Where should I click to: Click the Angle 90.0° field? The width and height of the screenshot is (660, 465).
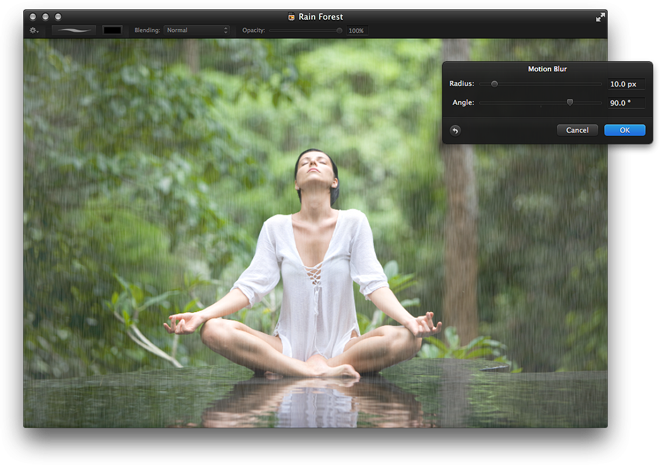coord(626,103)
